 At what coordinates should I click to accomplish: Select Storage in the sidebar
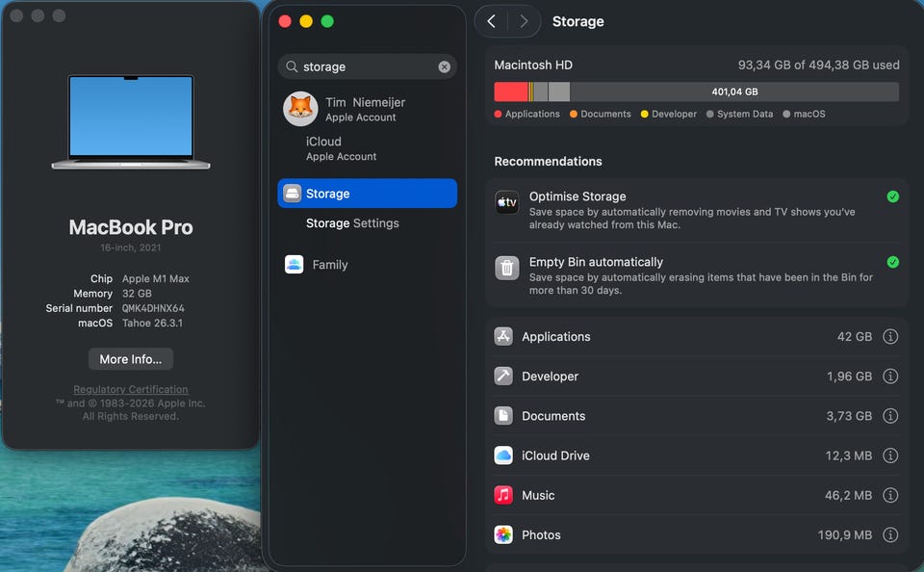point(367,194)
